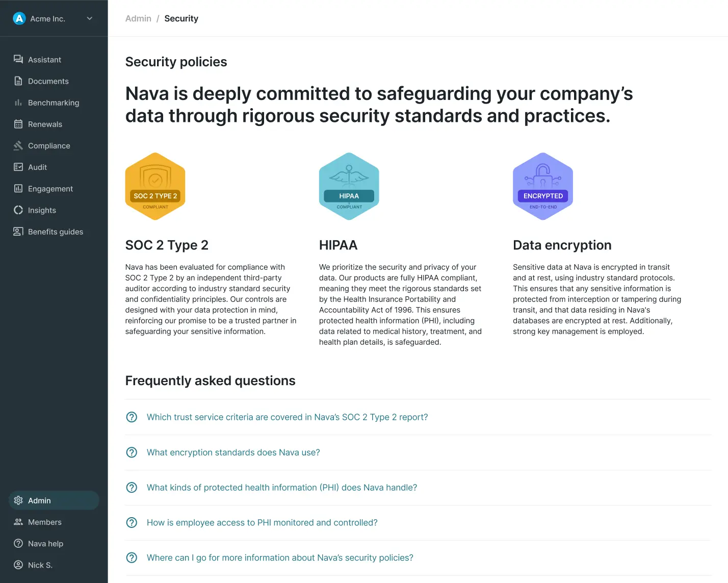Click the Compliance gavel icon
The height and width of the screenshot is (583, 728).
pos(18,145)
